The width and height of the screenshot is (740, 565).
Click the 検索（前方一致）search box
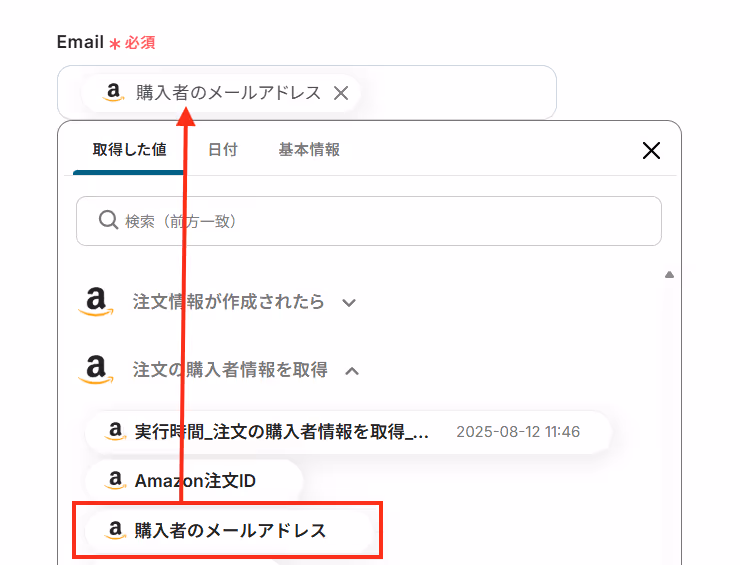tap(369, 221)
